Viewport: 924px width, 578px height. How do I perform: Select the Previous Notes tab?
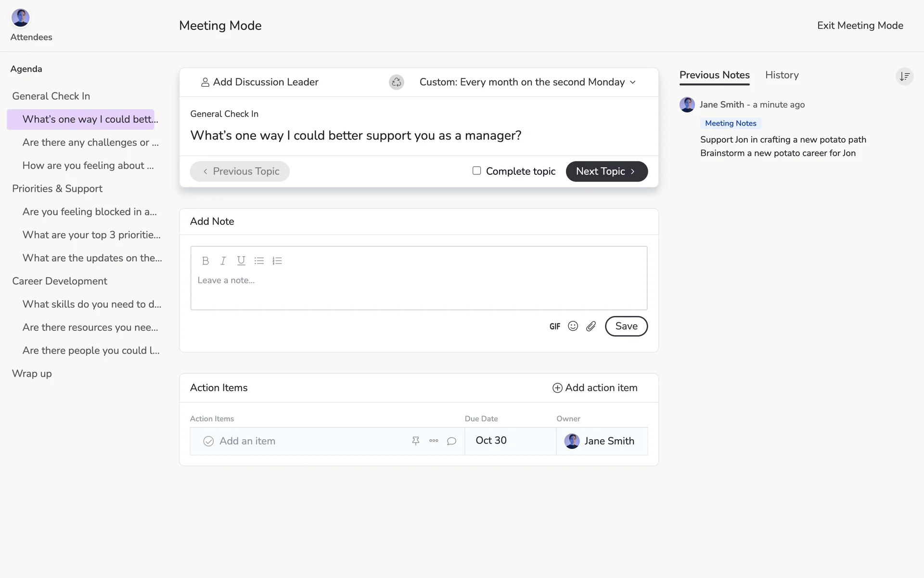pyautogui.click(x=714, y=75)
